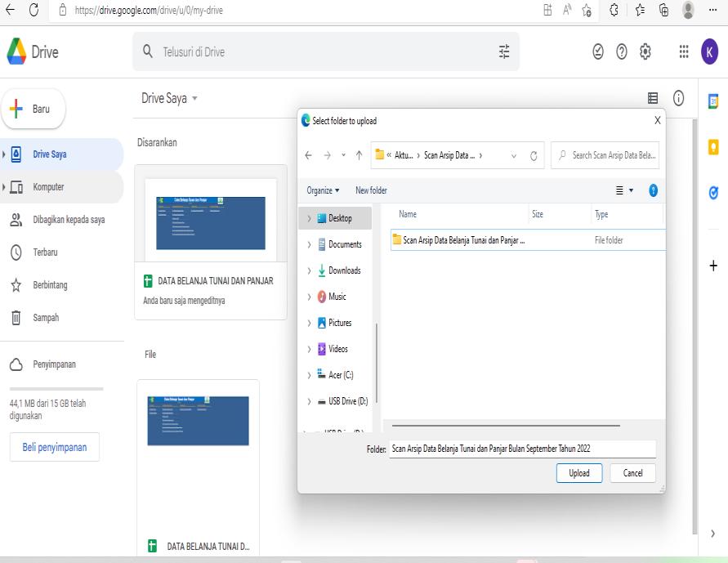Select Downloads in the navigation tree
The height and width of the screenshot is (563, 728).
click(345, 270)
